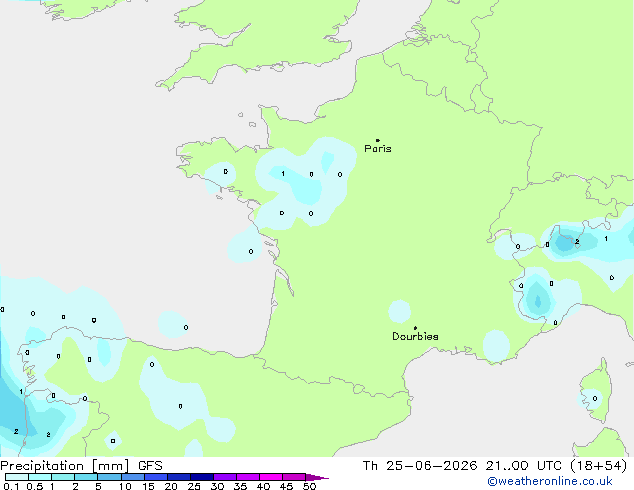Viewport: 634px width, 490px height.
Task: Select the 30–35 mm purple legend swatch
Action: (x=225, y=477)
